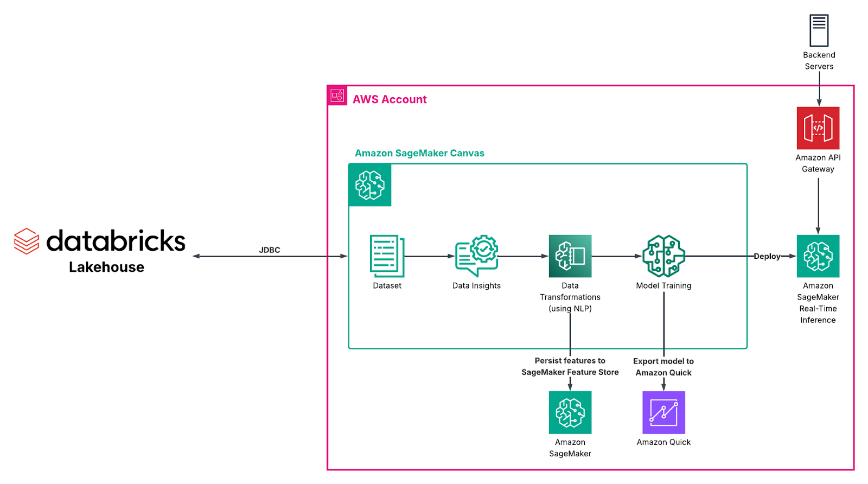The width and height of the screenshot is (868, 484).
Task: Click the Amazon API Gateway red icon
Action: pyautogui.click(x=818, y=128)
